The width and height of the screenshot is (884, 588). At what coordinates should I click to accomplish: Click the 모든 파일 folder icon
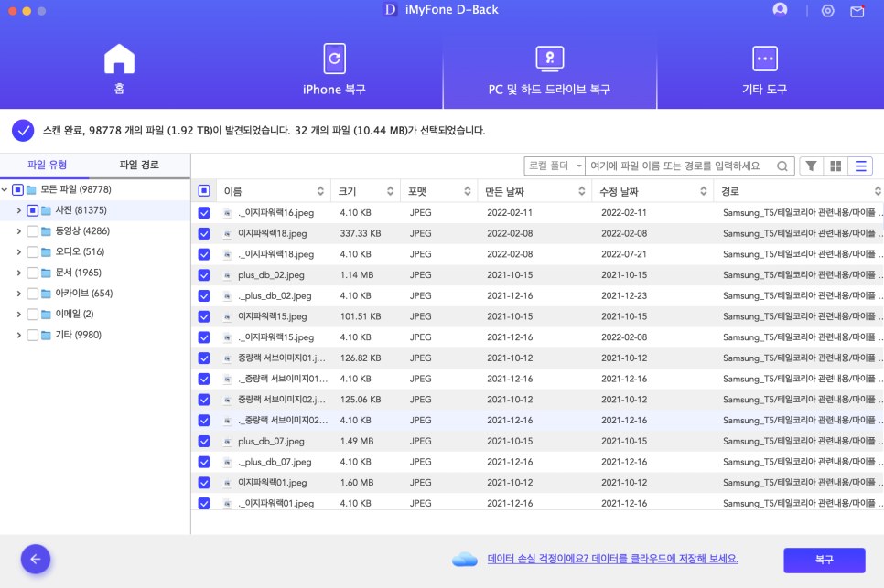31,190
